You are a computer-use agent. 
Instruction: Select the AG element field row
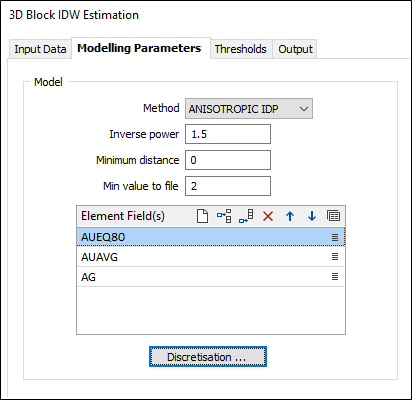point(211,277)
